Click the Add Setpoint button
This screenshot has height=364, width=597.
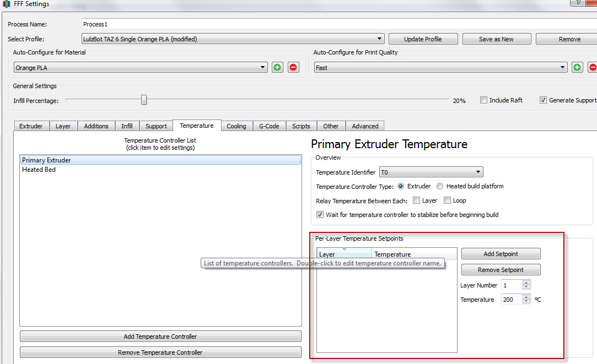coord(501,254)
